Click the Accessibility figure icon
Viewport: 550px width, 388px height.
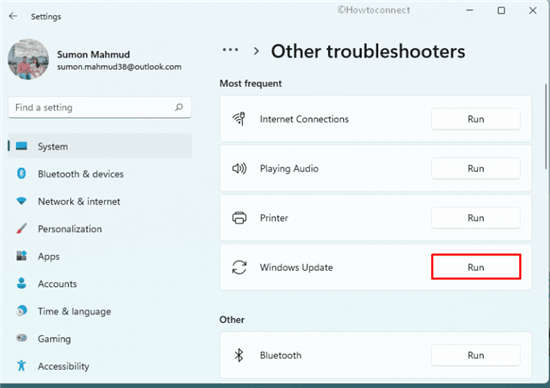pyautogui.click(x=21, y=366)
